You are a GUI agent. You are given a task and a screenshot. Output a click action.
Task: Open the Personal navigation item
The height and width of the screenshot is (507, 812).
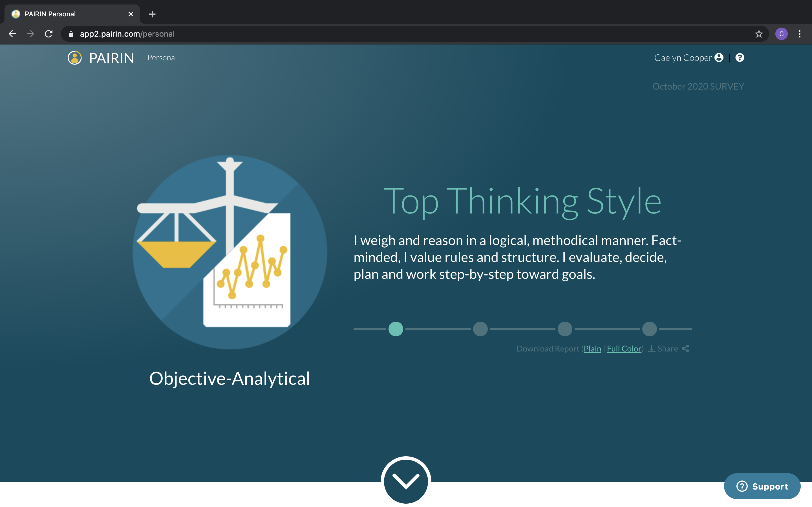click(x=162, y=58)
